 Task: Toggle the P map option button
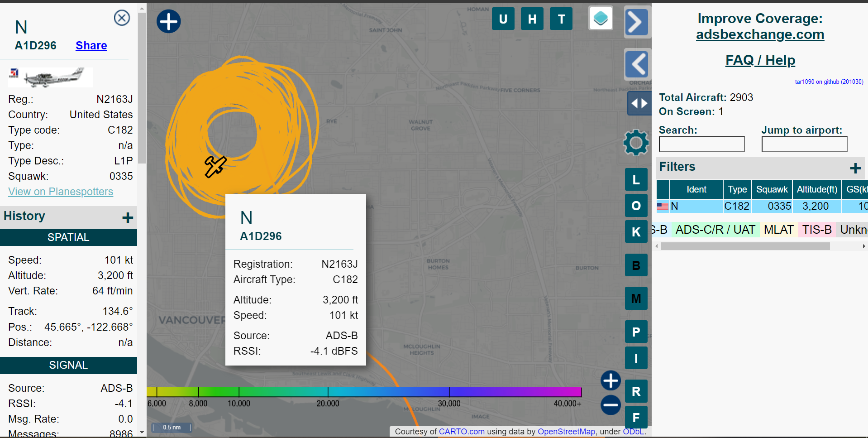point(636,332)
